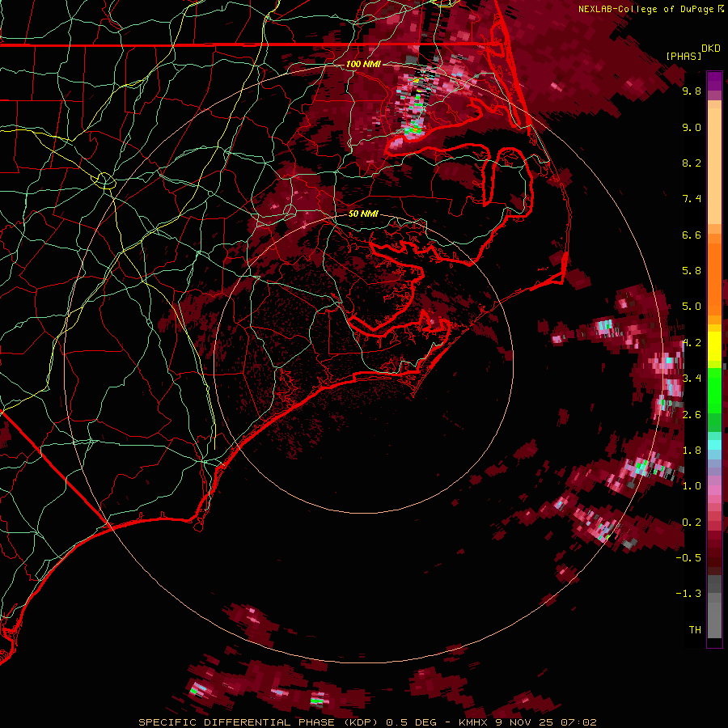Click the 8.2 value on the color scale
The image size is (728, 728).
coord(692,163)
